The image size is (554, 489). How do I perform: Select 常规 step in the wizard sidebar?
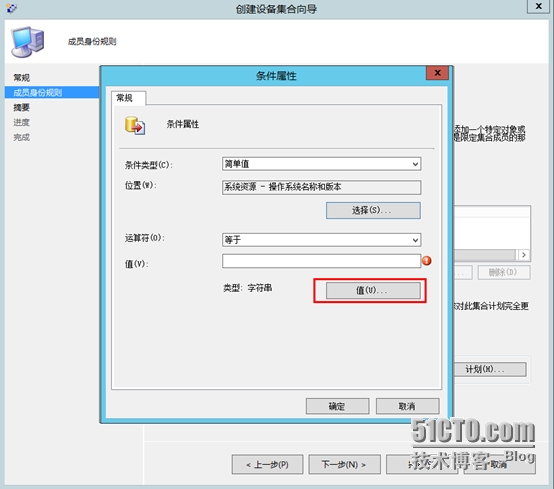coord(22,78)
